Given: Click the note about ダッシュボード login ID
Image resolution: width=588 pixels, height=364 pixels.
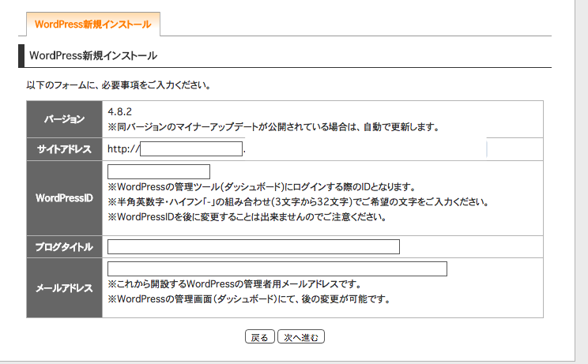Looking at the screenshot, I should tap(262, 187).
